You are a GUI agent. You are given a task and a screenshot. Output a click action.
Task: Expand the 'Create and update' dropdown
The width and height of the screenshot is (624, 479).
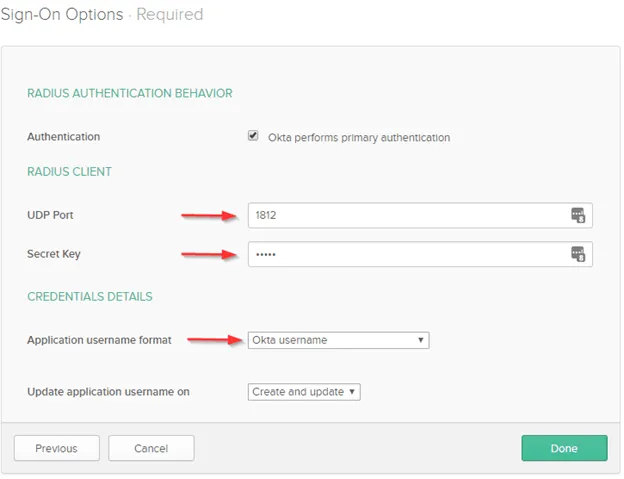tap(304, 392)
